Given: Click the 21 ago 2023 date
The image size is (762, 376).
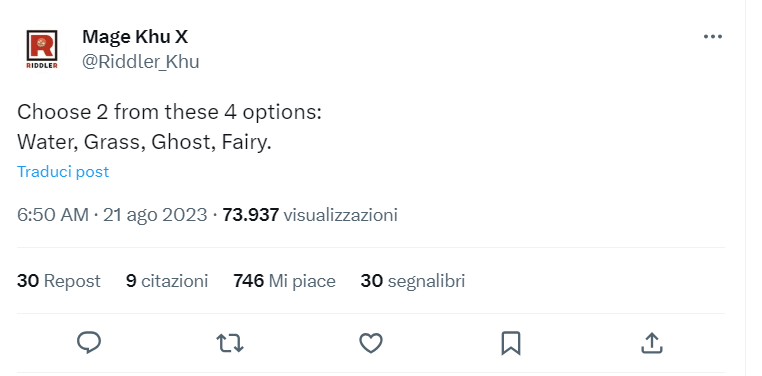Looking at the screenshot, I should tap(155, 215).
